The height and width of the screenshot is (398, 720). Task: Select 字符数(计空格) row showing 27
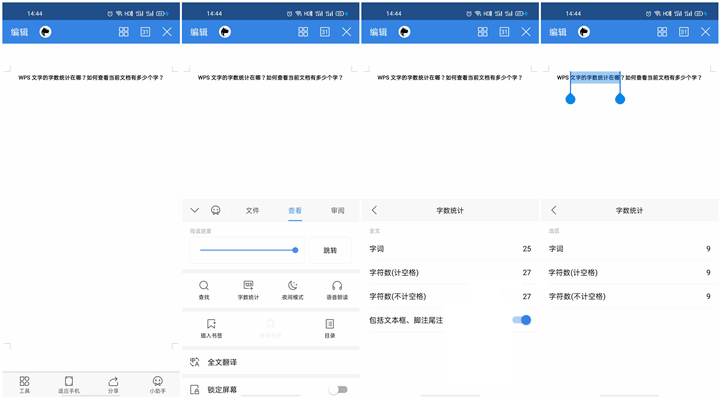pos(450,273)
